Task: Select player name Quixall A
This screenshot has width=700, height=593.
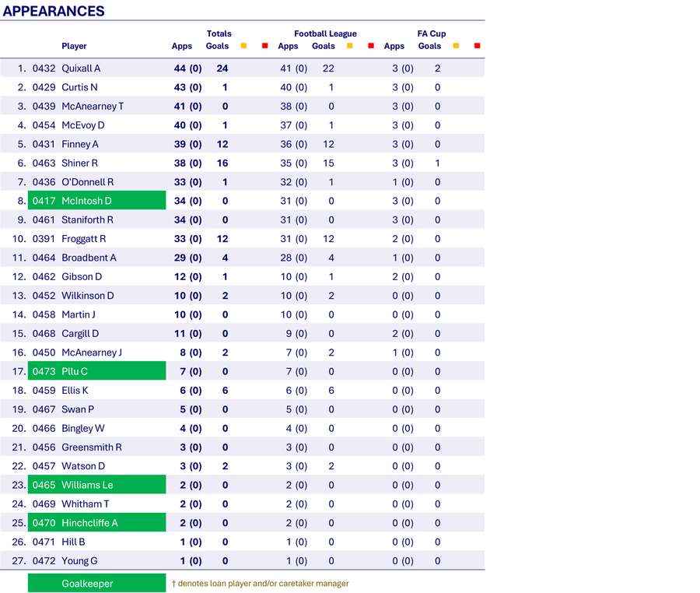Action: pyautogui.click(x=81, y=68)
